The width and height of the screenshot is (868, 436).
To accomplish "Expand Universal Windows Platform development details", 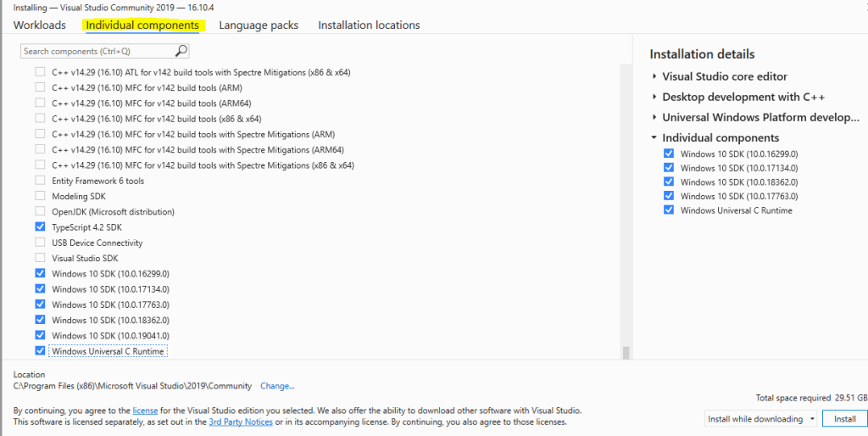I will (654, 117).
